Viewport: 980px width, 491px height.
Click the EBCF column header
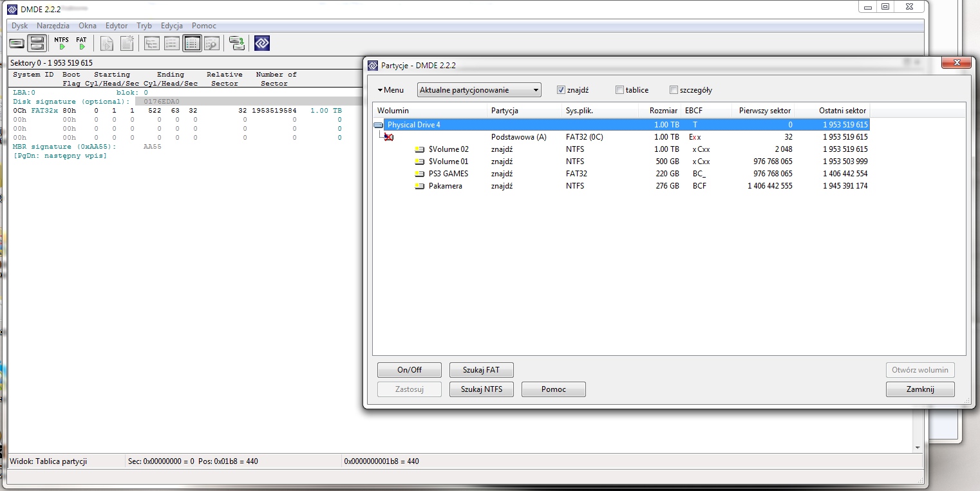(706, 111)
